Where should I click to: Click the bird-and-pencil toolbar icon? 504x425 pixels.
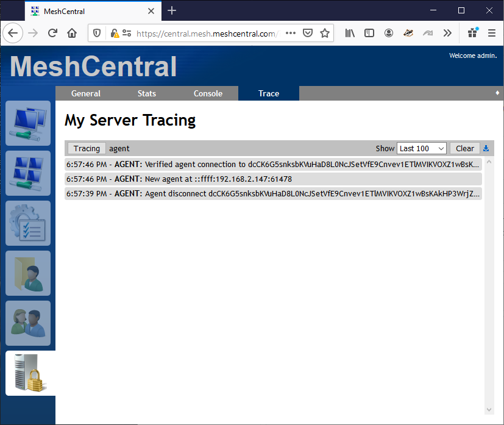pos(408,33)
